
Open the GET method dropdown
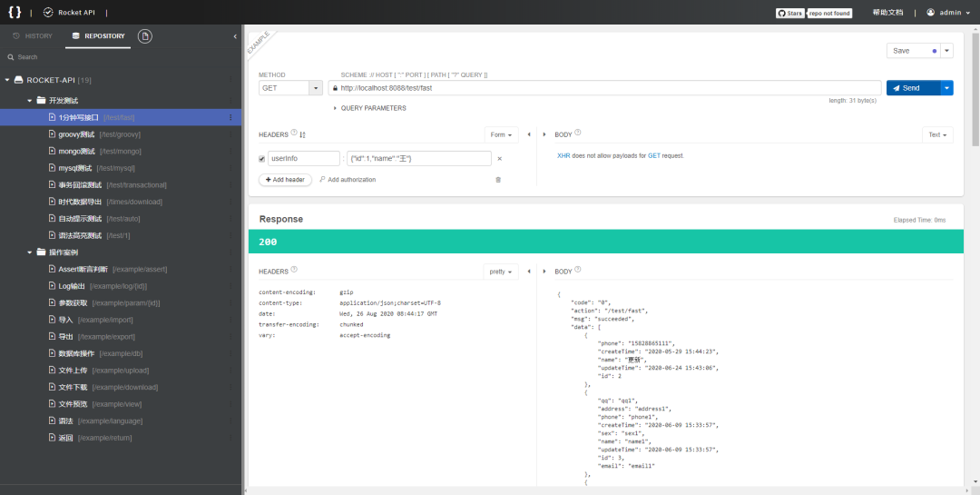290,88
